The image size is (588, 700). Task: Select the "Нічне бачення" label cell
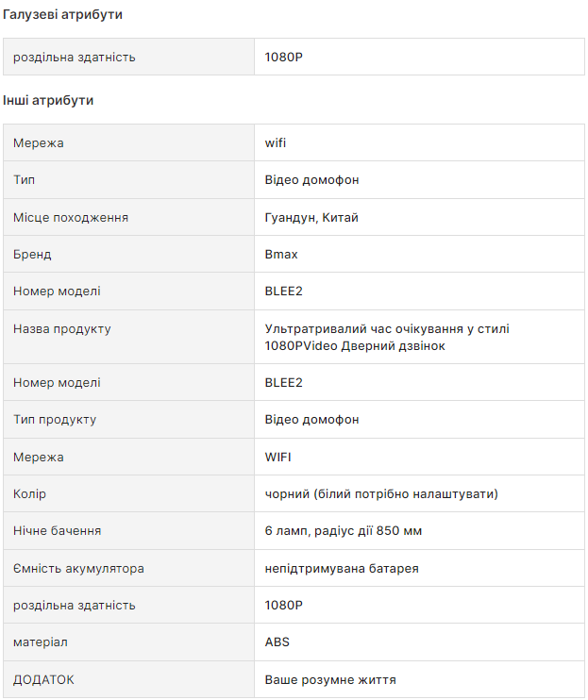[57, 531]
